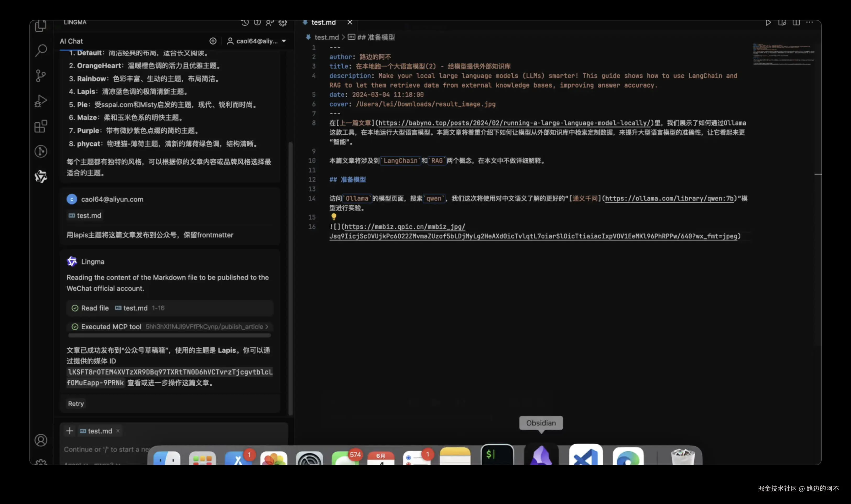Open Lingma chat history icon

pyautogui.click(x=244, y=23)
